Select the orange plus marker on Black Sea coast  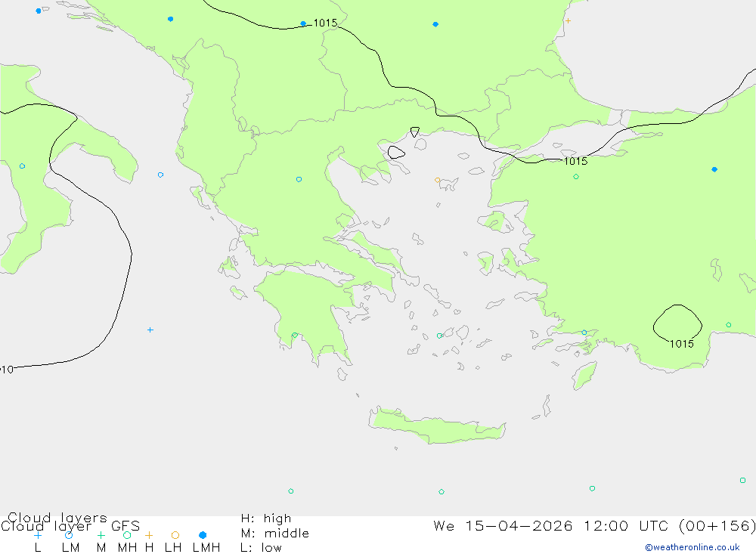tap(568, 20)
